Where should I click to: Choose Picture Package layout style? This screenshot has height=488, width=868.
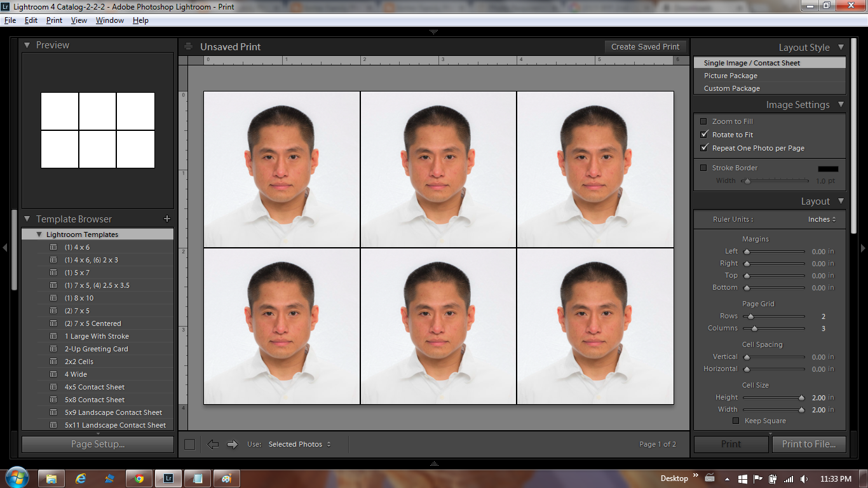point(770,76)
